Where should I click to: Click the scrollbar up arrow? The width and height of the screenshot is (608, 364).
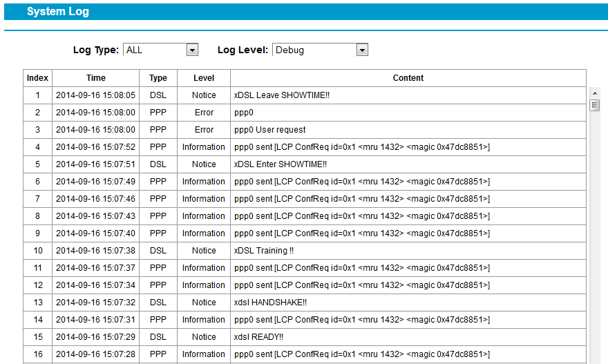[595, 93]
